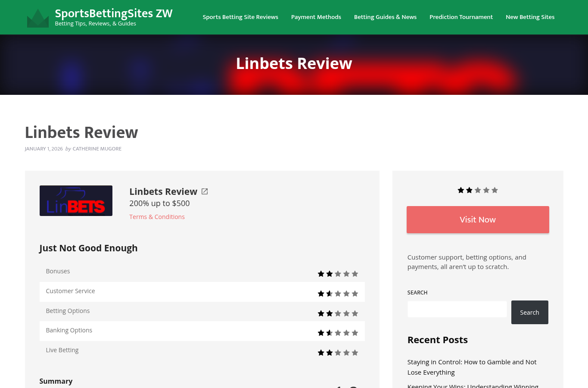Select the '200% up to $500' bonus text
Screen dimensions: 588x388
coord(159,203)
